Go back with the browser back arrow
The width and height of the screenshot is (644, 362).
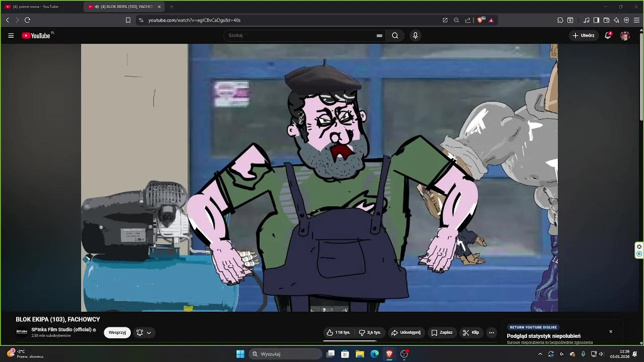tap(8, 20)
